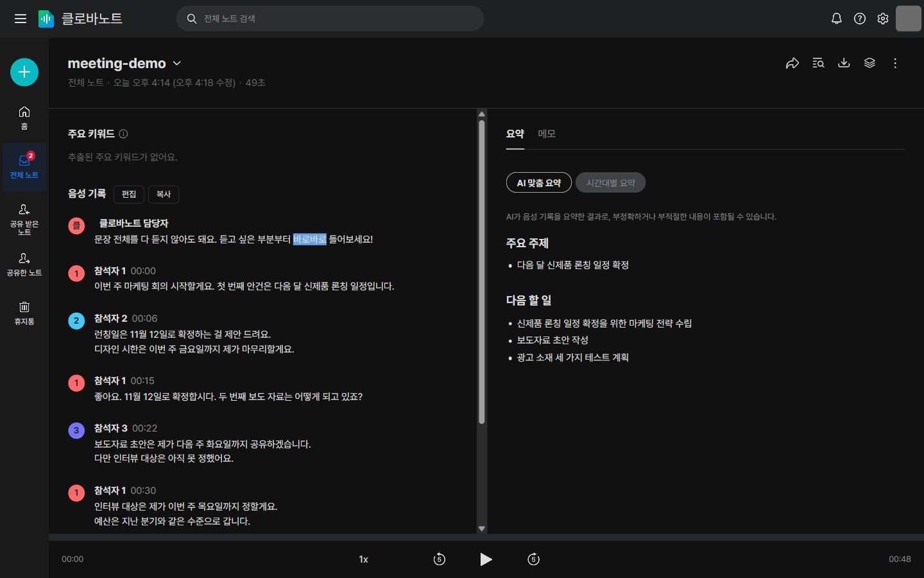Click the audio progress bar
The width and height of the screenshot is (924, 578).
click(x=486, y=537)
